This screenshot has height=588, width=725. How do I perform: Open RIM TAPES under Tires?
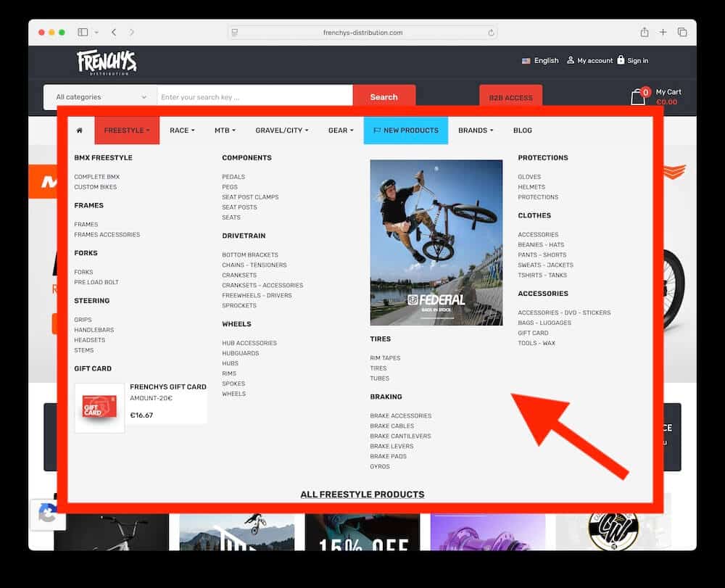point(385,357)
